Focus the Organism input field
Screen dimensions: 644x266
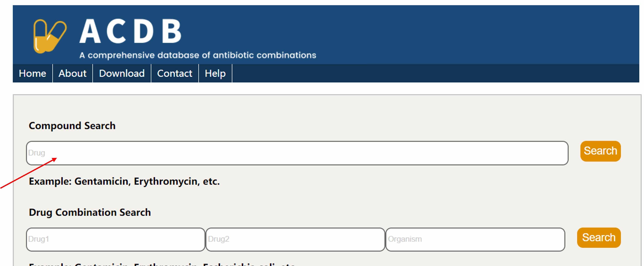pos(475,239)
